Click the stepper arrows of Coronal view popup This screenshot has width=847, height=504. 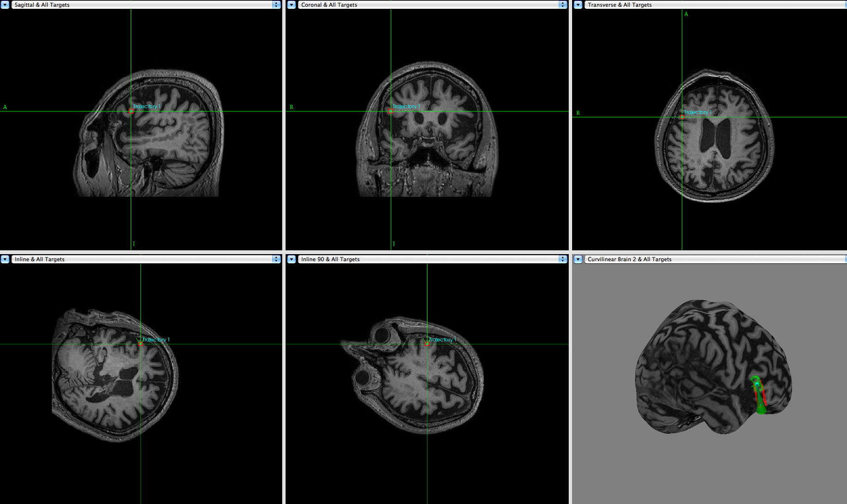563,5
